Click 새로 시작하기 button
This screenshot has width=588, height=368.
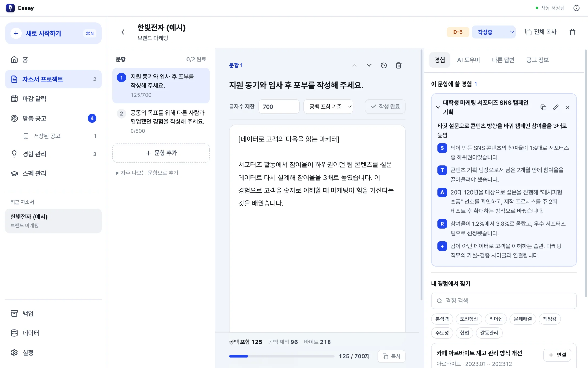[53, 33]
